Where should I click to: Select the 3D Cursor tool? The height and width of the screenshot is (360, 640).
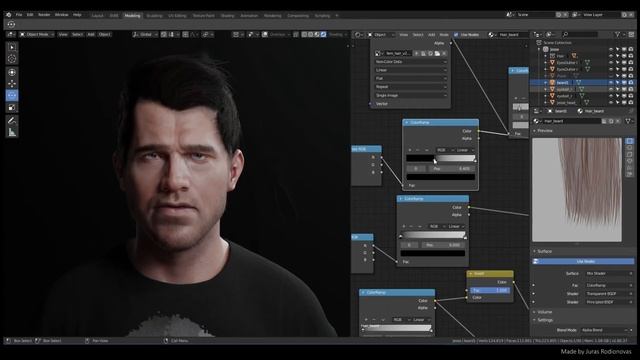[12, 59]
